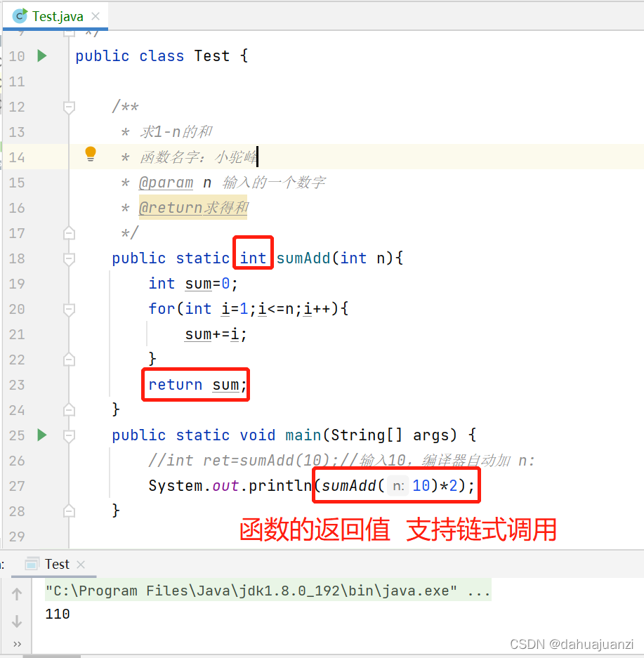
Task: Fold the main method at line 25
Action: [69, 435]
